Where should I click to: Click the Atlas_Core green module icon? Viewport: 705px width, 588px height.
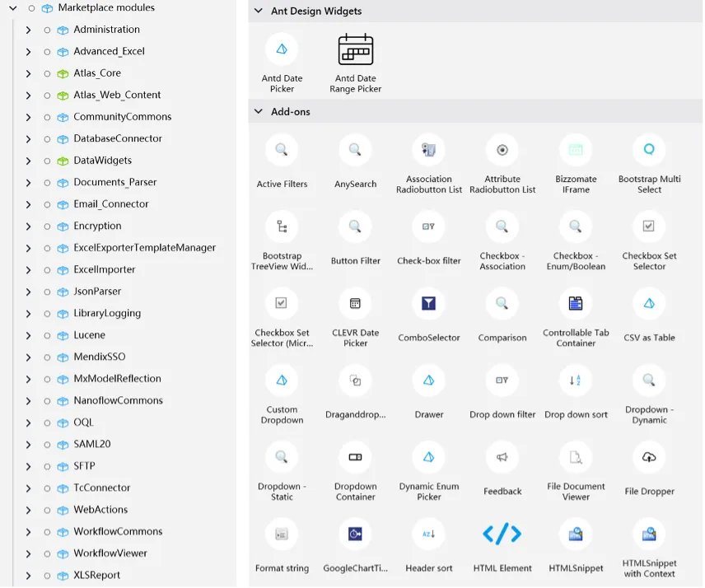click(x=63, y=74)
